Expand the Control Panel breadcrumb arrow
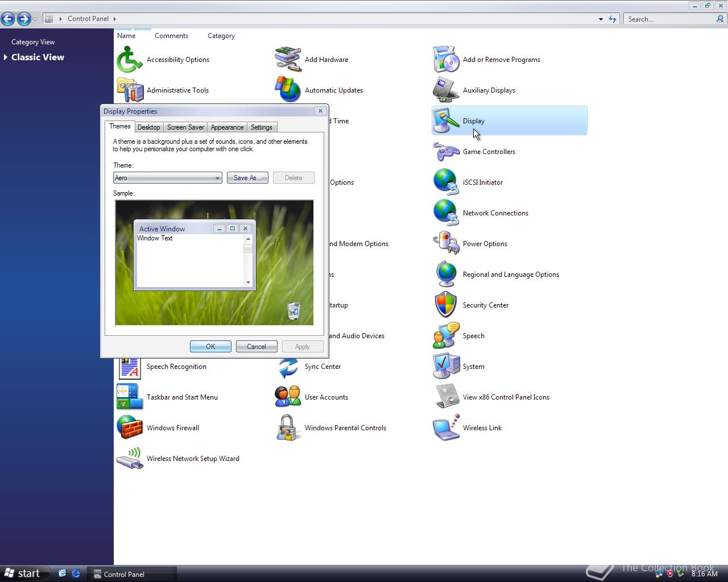The height and width of the screenshot is (582, 728). [x=115, y=19]
